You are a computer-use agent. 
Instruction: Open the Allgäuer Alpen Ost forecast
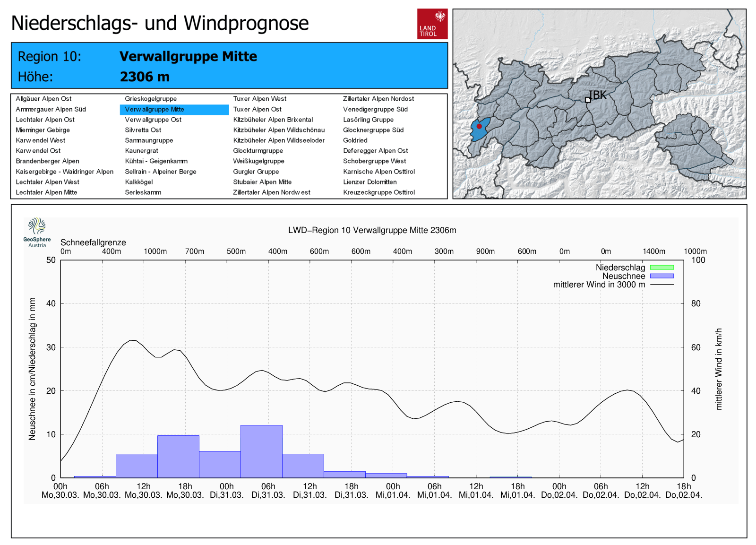(x=43, y=99)
